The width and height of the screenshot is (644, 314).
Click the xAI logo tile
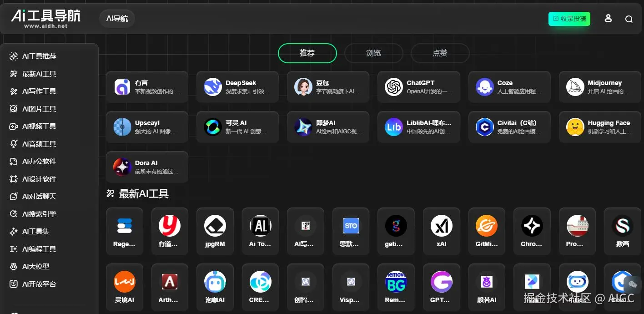pyautogui.click(x=442, y=231)
